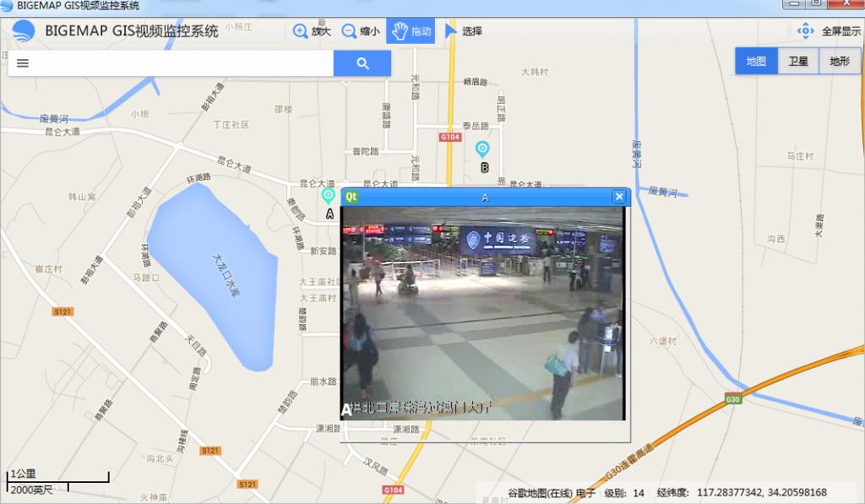Activate the 拖动 pan hand tool

(411, 31)
